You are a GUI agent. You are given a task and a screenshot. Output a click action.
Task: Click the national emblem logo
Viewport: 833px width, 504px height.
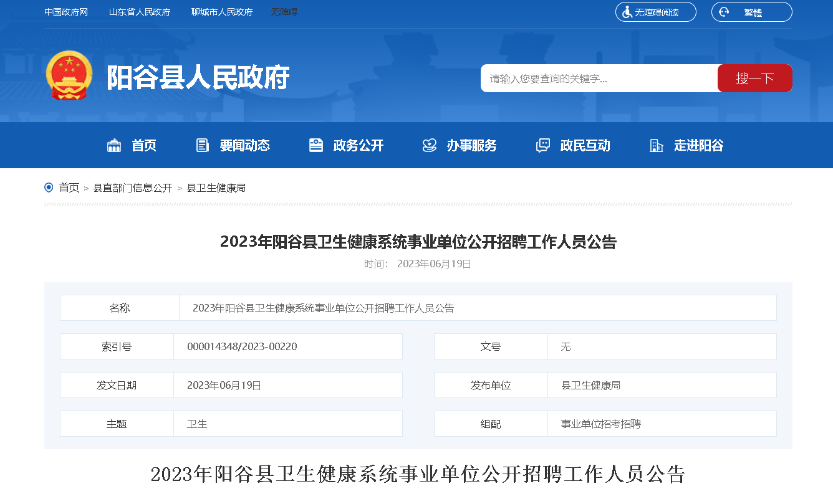[x=69, y=77]
